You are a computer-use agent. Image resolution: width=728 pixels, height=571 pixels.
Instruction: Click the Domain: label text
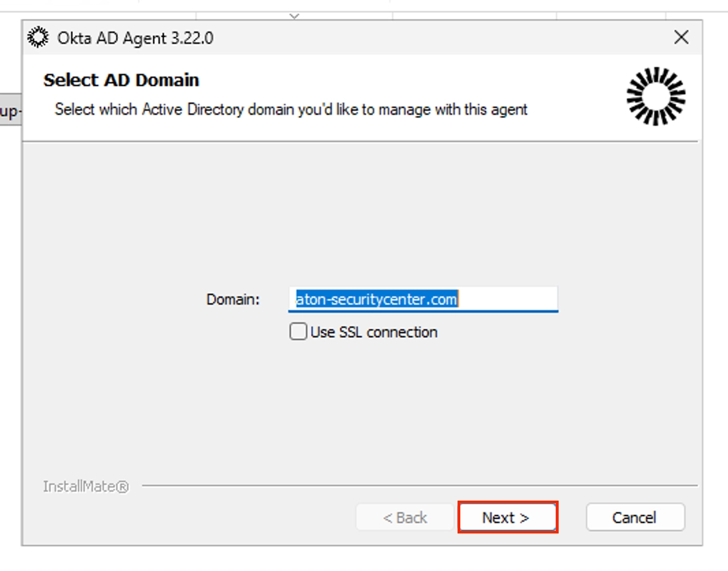coord(233,299)
